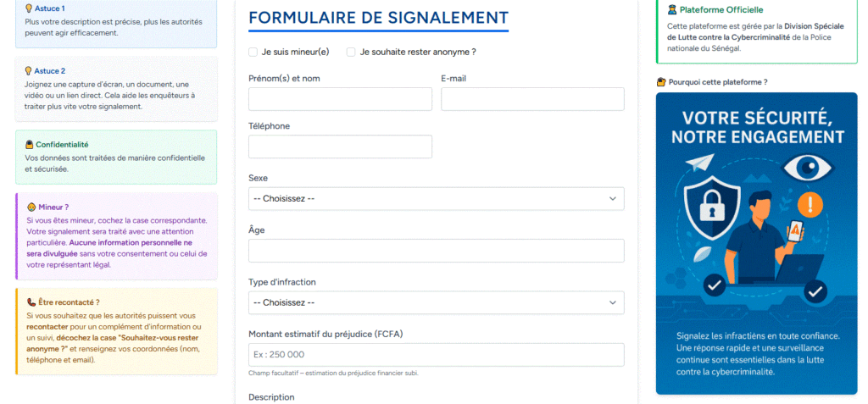The width and height of the screenshot is (868, 404).
Task: Focus the Prénom(s) et nom field
Action: 340,99
